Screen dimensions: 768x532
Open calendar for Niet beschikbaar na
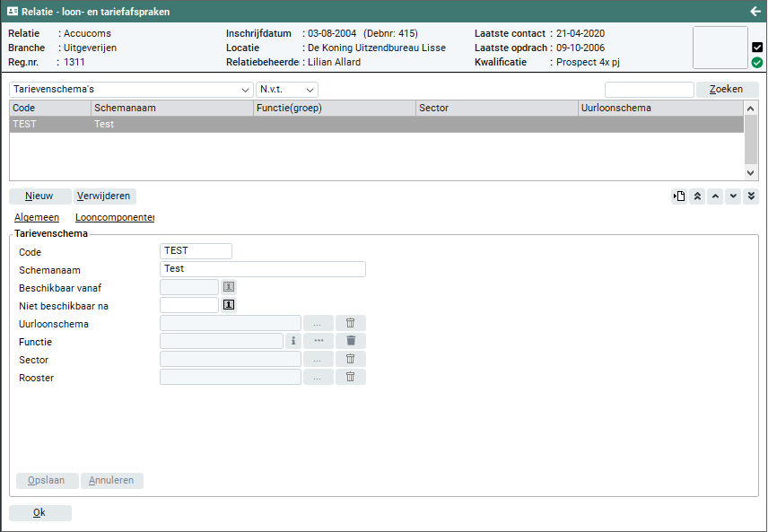pos(229,305)
